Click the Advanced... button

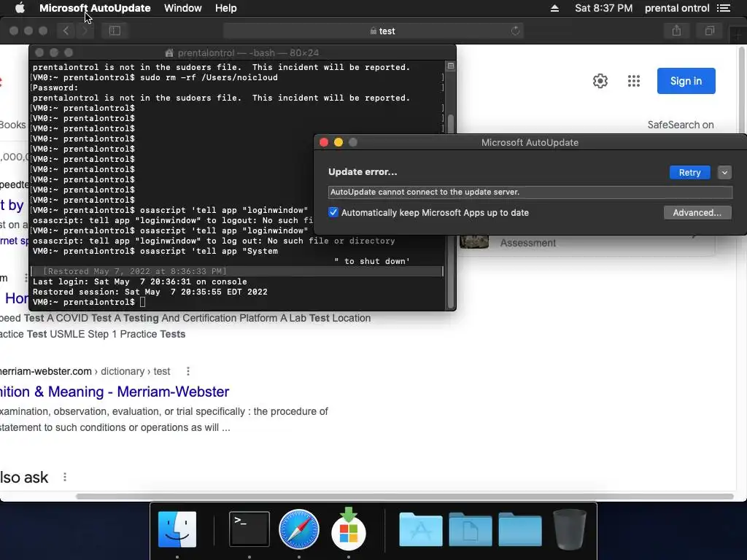(x=697, y=212)
